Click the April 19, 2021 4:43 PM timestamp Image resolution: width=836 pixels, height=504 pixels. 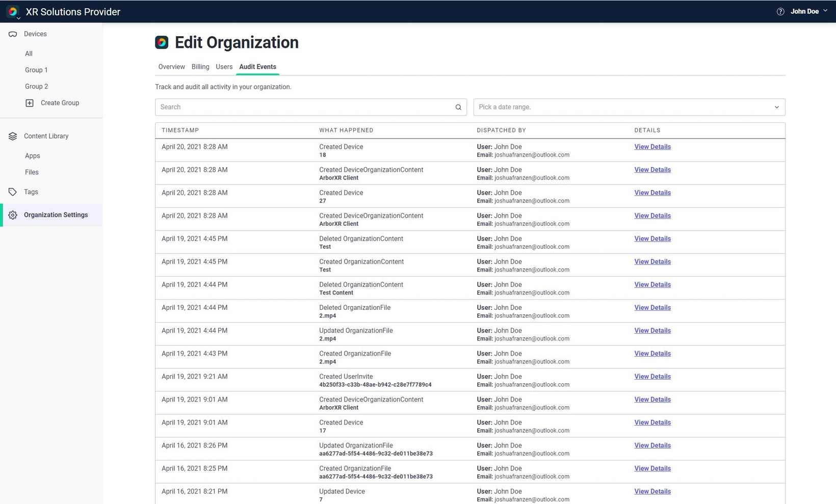click(194, 354)
